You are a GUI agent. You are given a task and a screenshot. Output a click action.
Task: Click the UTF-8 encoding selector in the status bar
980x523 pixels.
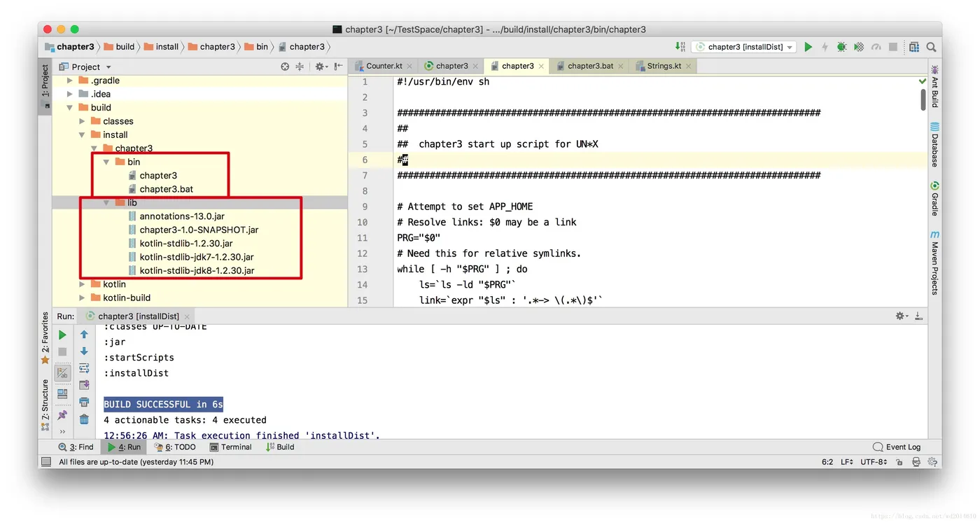(x=874, y=462)
